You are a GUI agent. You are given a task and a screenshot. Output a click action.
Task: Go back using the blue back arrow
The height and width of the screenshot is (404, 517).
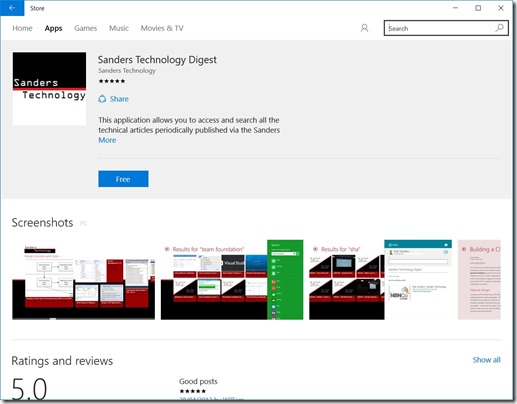point(12,8)
